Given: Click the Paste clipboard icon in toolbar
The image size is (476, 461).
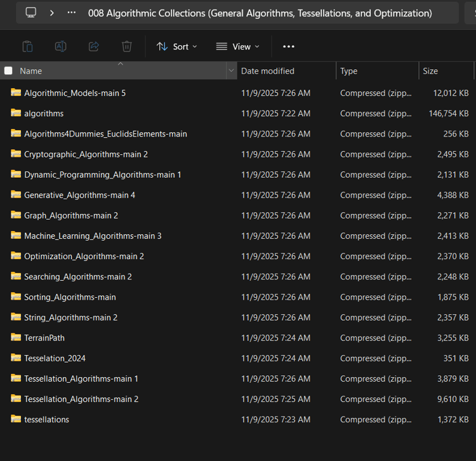Looking at the screenshot, I should [x=27, y=46].
